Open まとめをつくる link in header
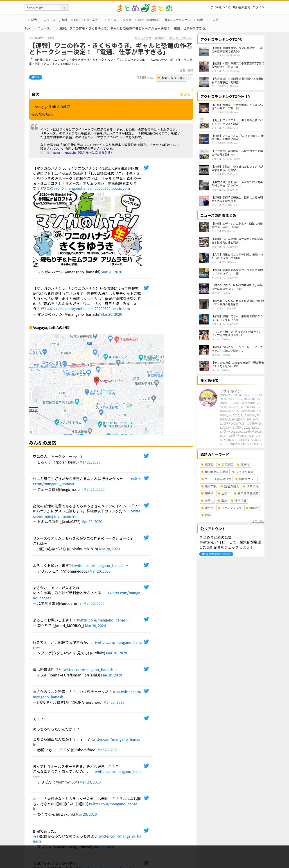 coord(220,7)
